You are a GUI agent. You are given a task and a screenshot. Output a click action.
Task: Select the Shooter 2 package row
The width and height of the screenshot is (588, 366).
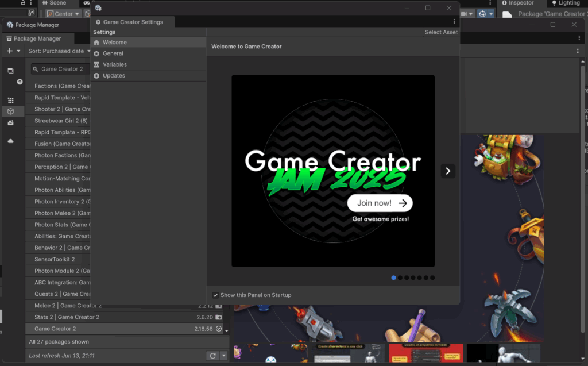58,109
